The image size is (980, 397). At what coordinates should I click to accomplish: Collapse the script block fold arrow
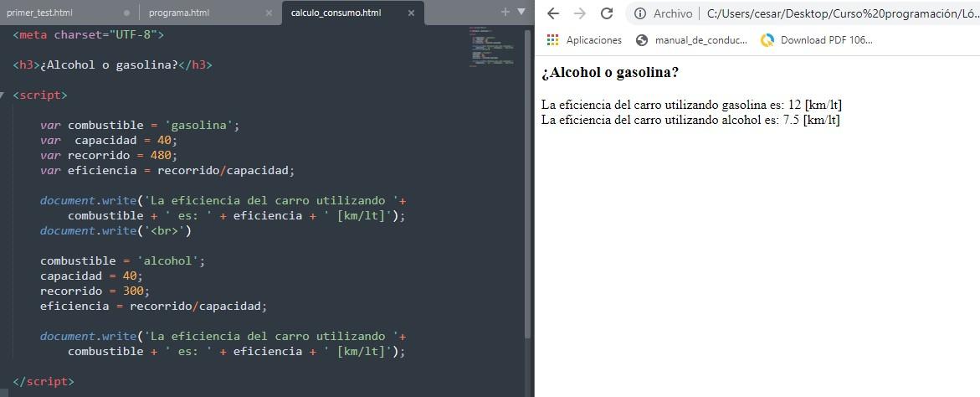point(2,95)
